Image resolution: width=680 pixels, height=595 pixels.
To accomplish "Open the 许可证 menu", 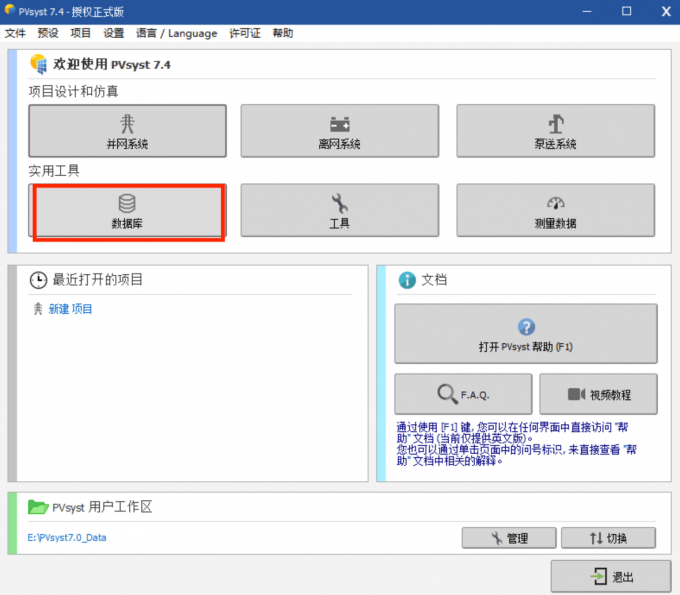I will coord(245,33).
